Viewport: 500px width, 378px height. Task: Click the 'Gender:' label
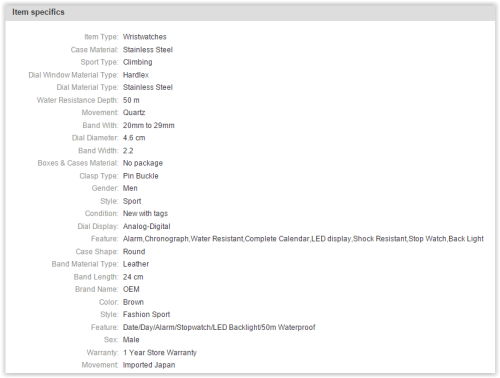click(x=105, y=188)
